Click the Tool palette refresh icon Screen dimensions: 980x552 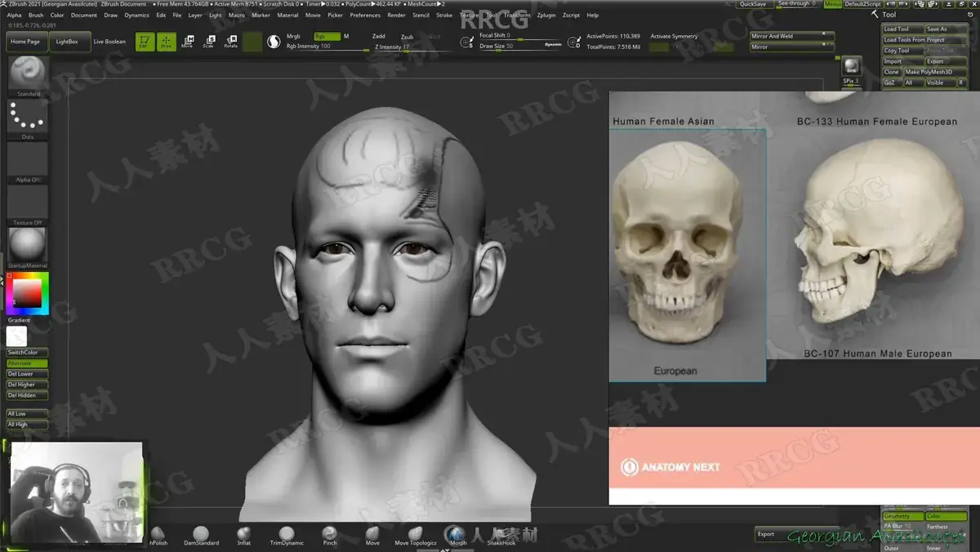pos(969,15)
